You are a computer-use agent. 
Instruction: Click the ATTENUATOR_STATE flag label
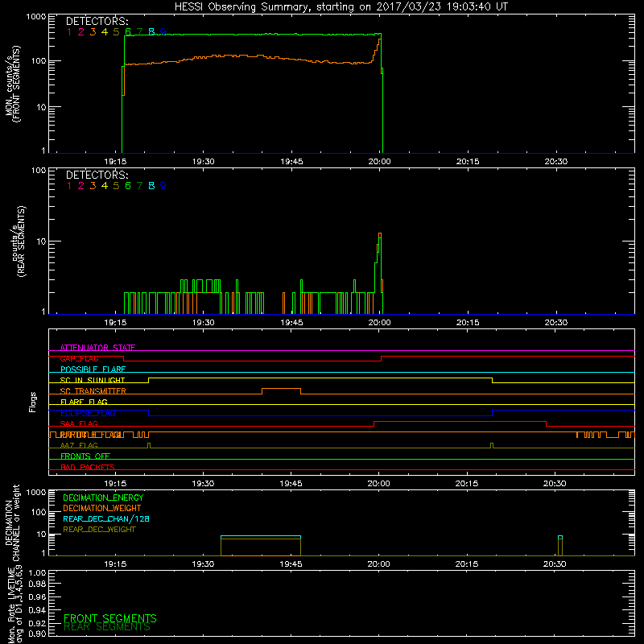97,348
